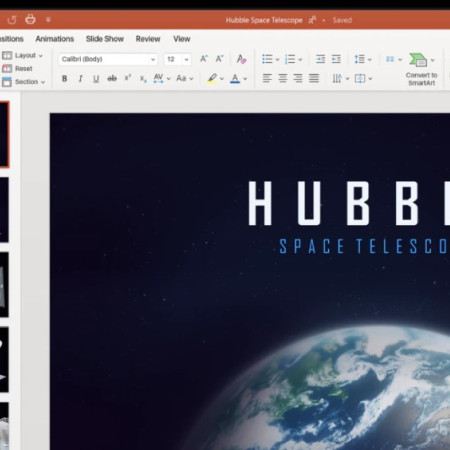Toggle Superscript formatting

click(x=127, y=78)
